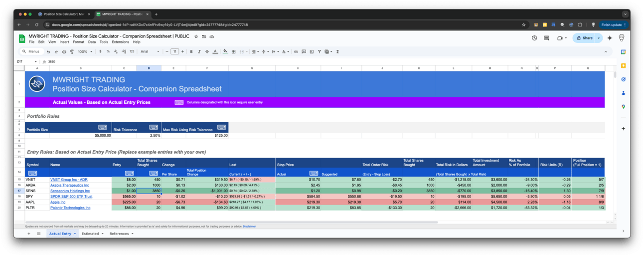Open comments panel icon near Share
644x256 pixels.
coord(547,38)
